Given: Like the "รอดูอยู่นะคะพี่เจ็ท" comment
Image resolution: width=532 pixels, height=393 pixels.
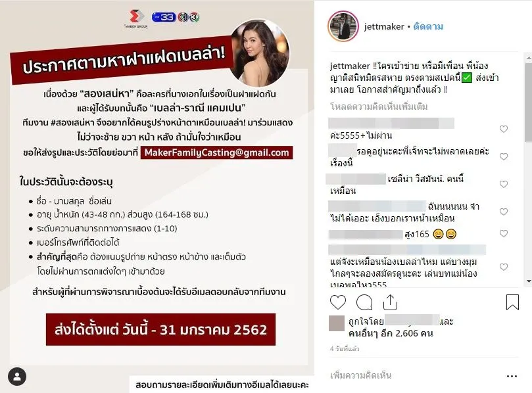Looking at the screenshot, I should pos(504,156).
